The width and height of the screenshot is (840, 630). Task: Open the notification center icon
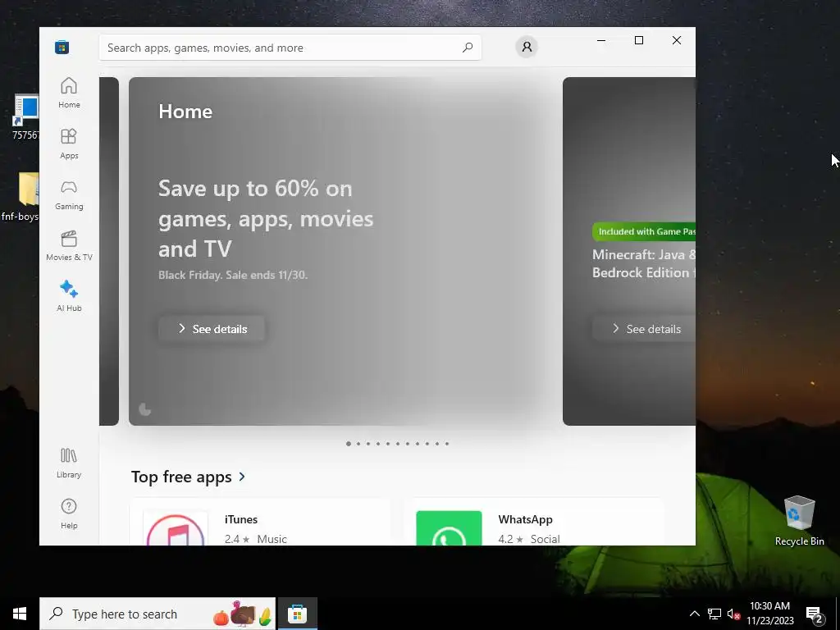point(815,614)
